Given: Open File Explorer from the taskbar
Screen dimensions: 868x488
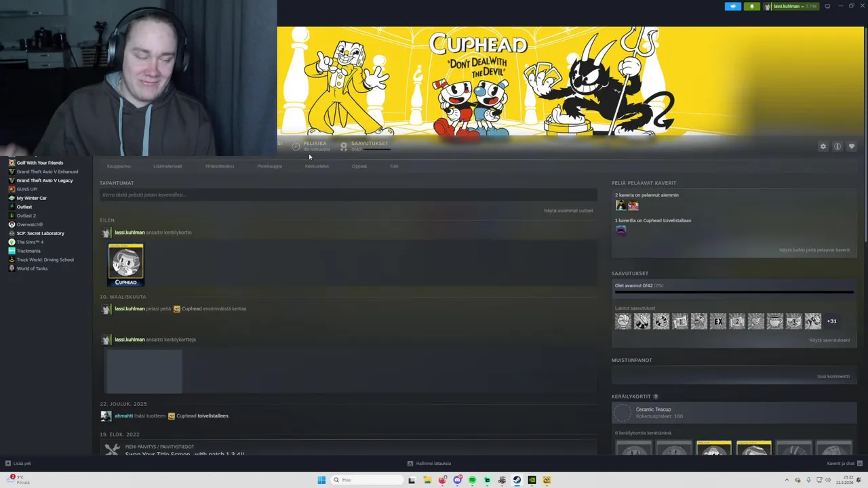Looking at the screenshot, I should [x=427, y=480].
